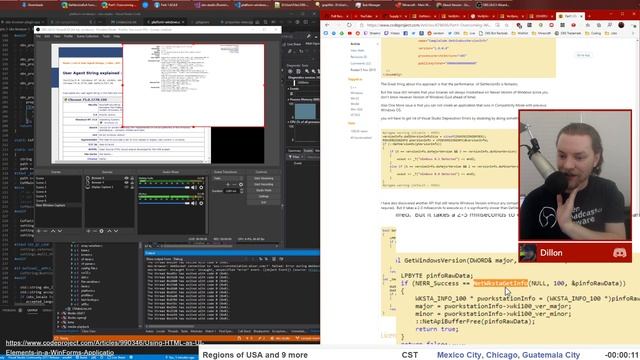The image size is (640, 360).
Task: Open settings gear of second audio mixer channel
Action: tap(201, 203)
